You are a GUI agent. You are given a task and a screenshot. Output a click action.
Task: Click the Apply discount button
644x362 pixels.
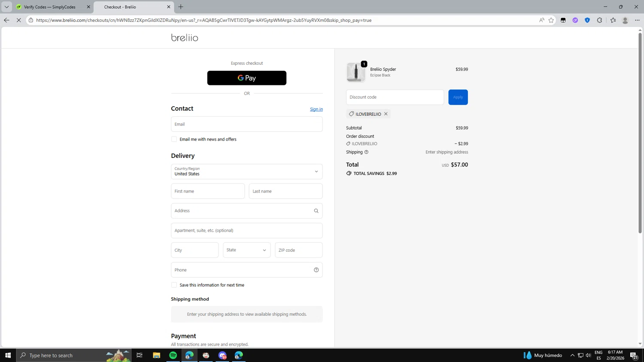click(x=458, y=97)
